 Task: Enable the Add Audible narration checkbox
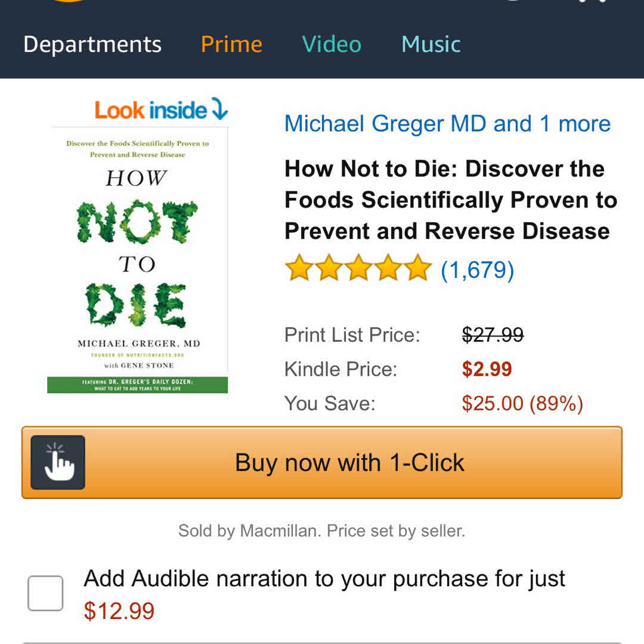pos(45,593)
